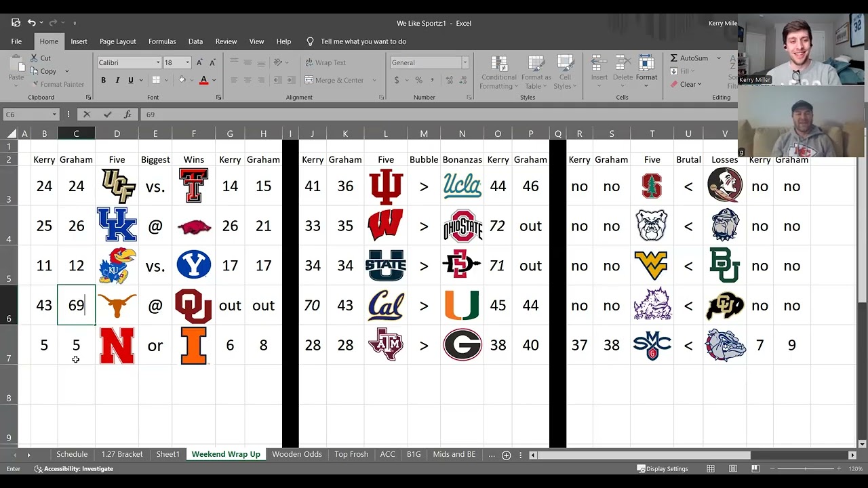Click the Undo arrow icon
The image size is (868, 488).
tap(31, 23)
